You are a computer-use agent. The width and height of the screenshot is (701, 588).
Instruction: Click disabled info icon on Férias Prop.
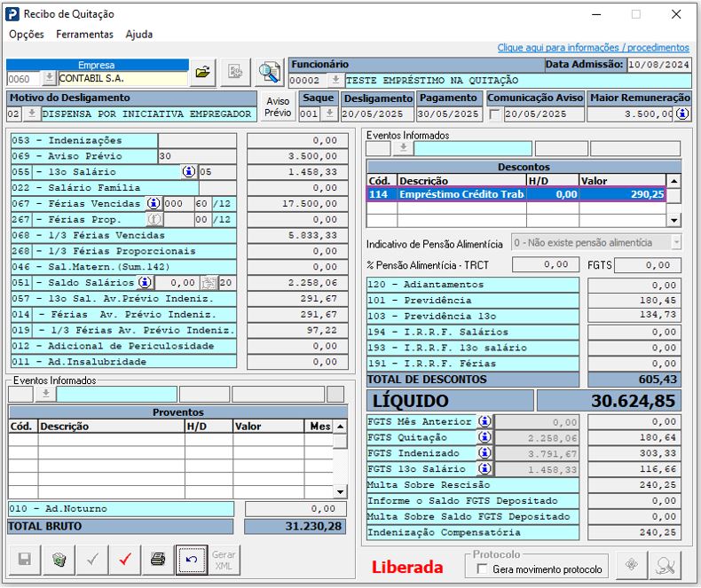click(154, 219)
